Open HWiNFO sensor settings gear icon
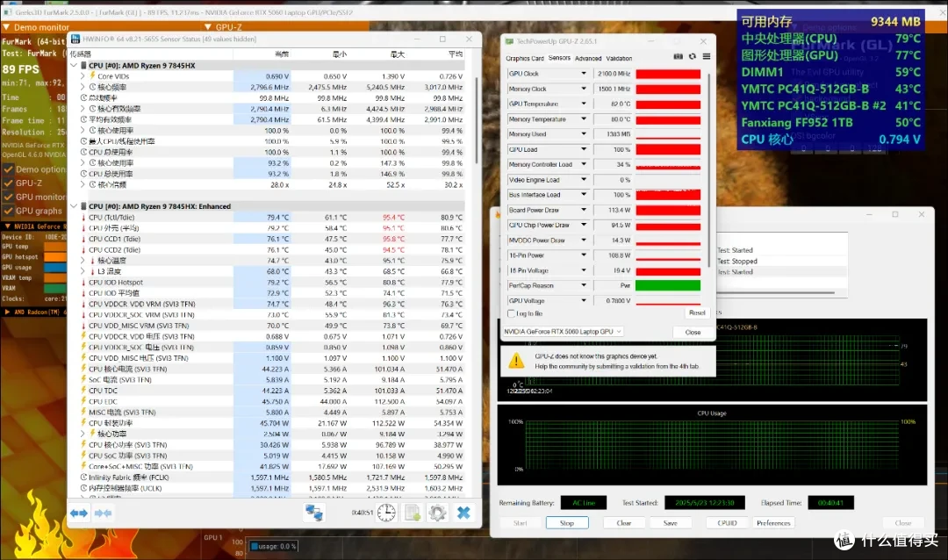 (438, 513)
